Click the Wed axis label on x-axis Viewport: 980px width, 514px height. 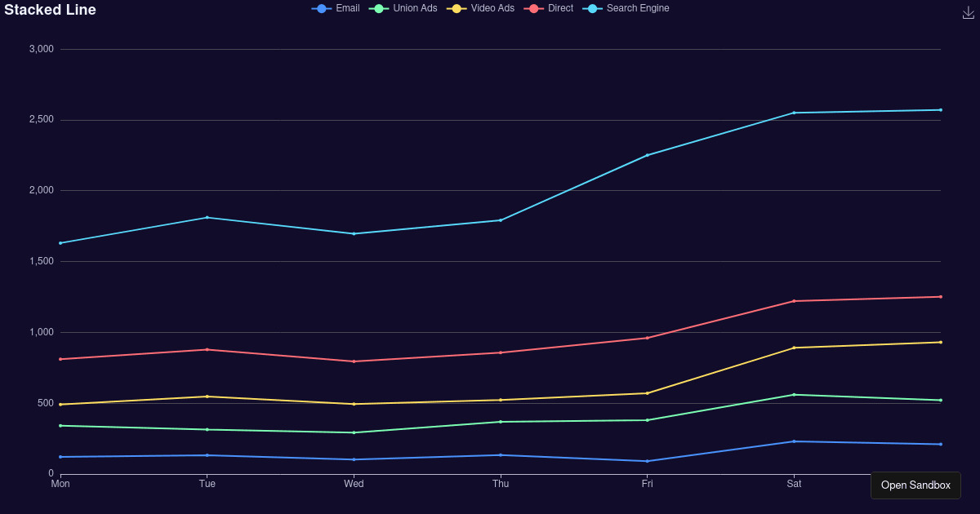(354, 484)
